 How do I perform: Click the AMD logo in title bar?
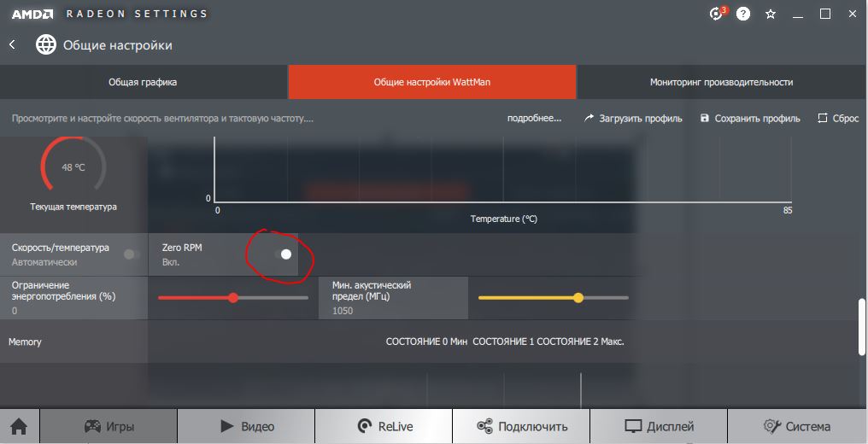(32, 14)
